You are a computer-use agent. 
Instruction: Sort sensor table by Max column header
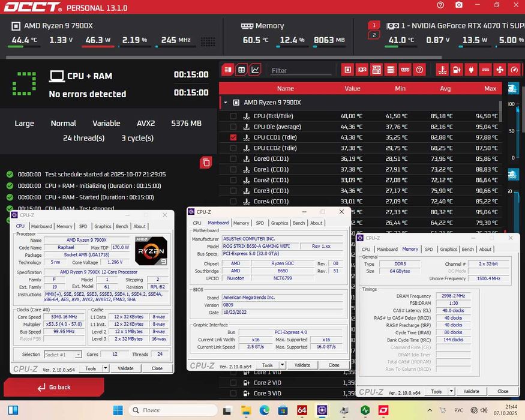490,88
